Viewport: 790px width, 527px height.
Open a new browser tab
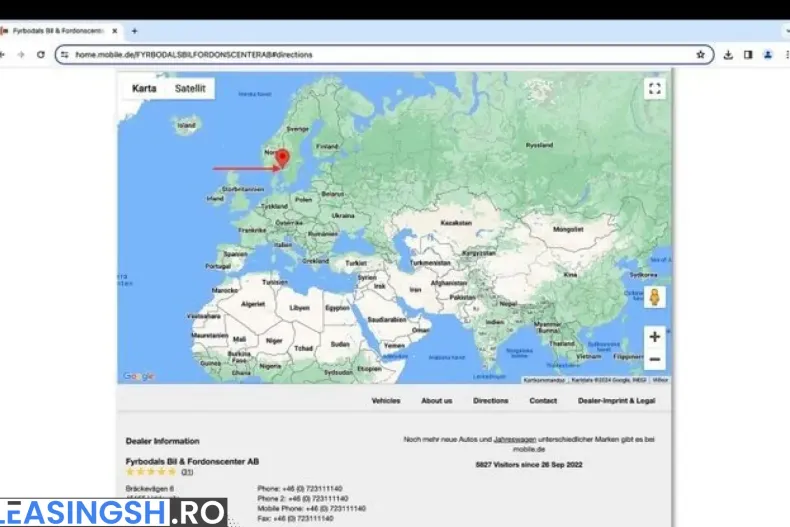pyautogui.click(x=134, y=31)
